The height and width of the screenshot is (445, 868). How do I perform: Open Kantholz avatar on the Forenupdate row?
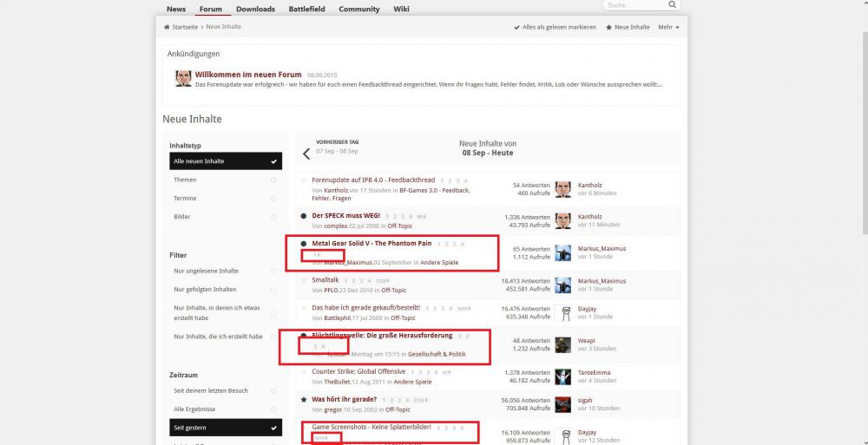point(563,188)
